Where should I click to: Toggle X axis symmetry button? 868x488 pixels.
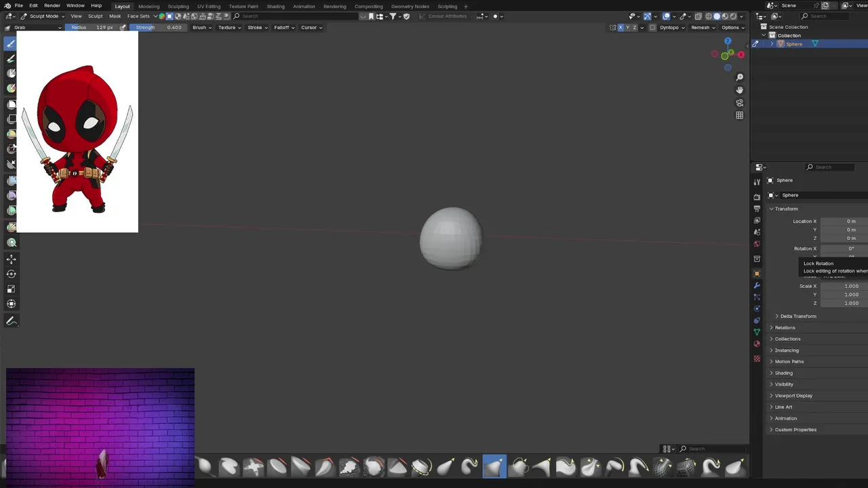620,28
